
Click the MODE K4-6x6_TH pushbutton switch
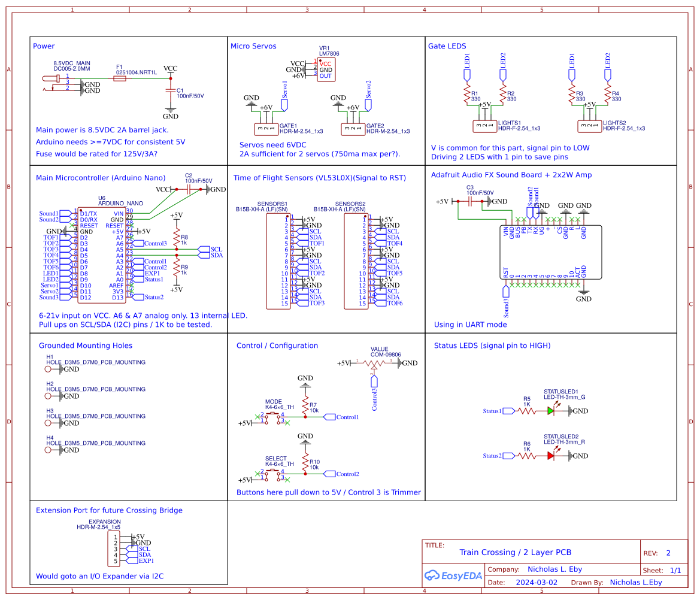(272, 417)
